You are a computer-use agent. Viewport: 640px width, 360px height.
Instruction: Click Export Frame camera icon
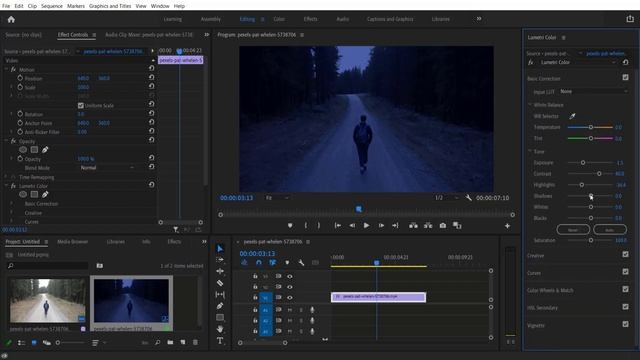click(442, 225)
